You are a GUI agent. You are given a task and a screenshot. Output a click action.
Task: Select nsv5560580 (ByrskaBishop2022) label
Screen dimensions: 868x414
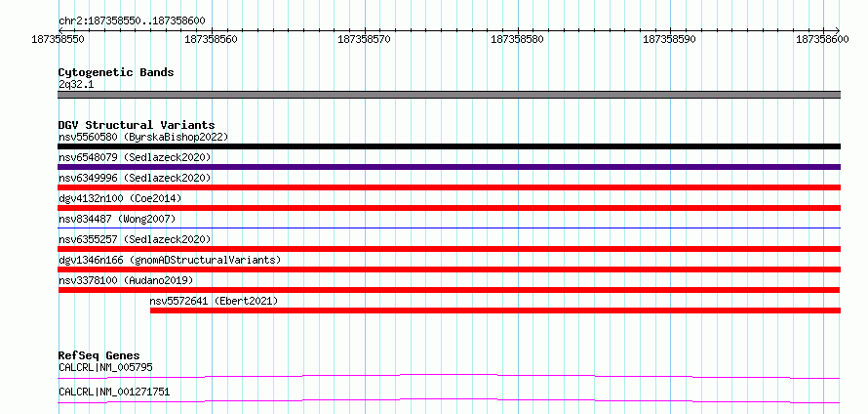pyautogui.click(x=143, y=137)
